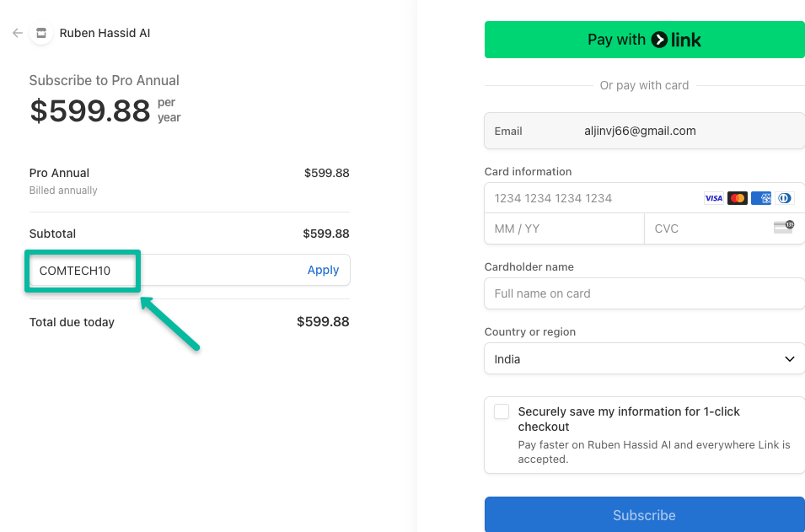Image resolution: width=805 pixels, height=532 pixels.
Task: Click the chevron arrow beside India
Action: (x=790, y=359)
